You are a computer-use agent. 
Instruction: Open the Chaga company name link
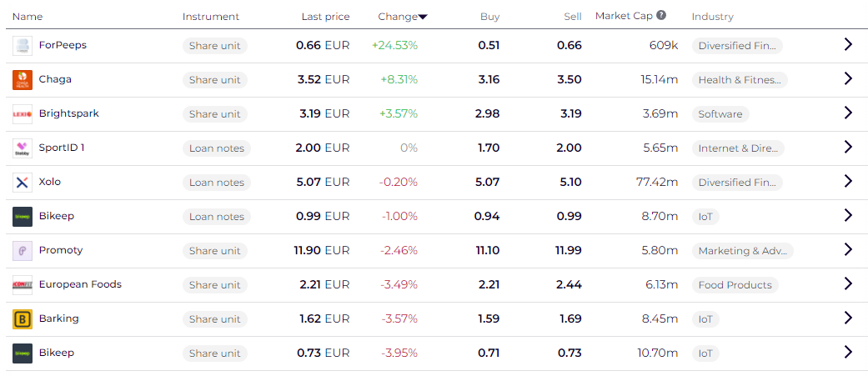pyautogui.click(x=55, y=80)
